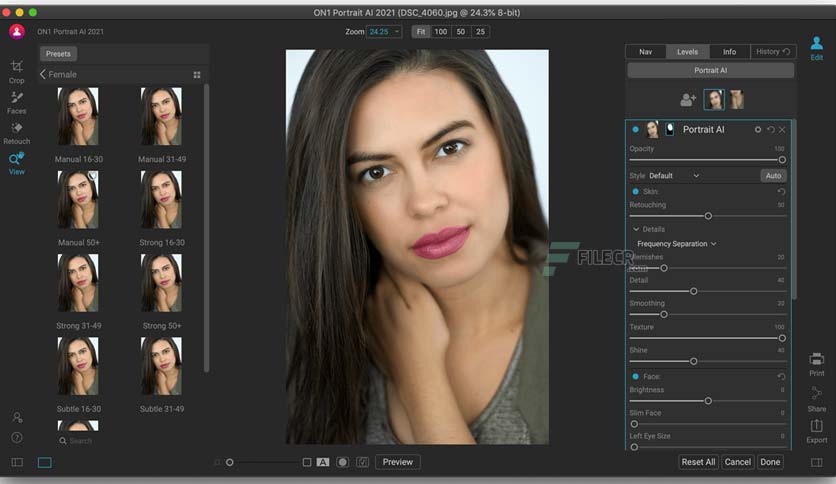836x484 pixels.
Task: Switch to the Nav tab
Action: pos(646,52)
